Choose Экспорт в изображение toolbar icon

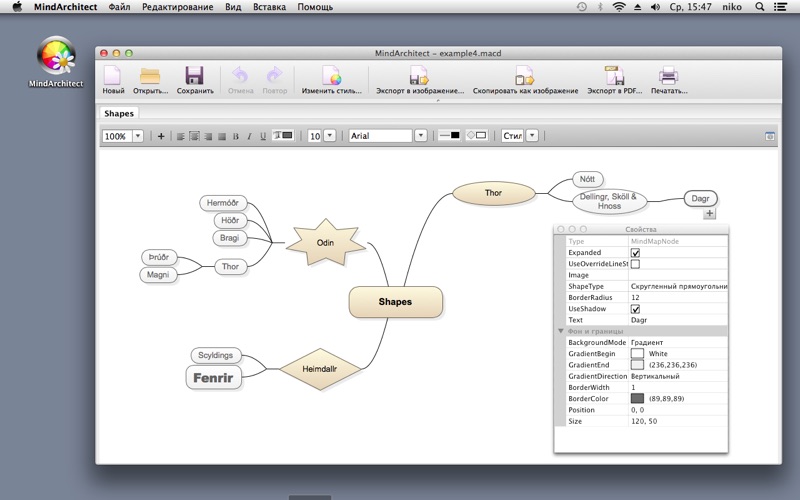click(x=419, y=76)
